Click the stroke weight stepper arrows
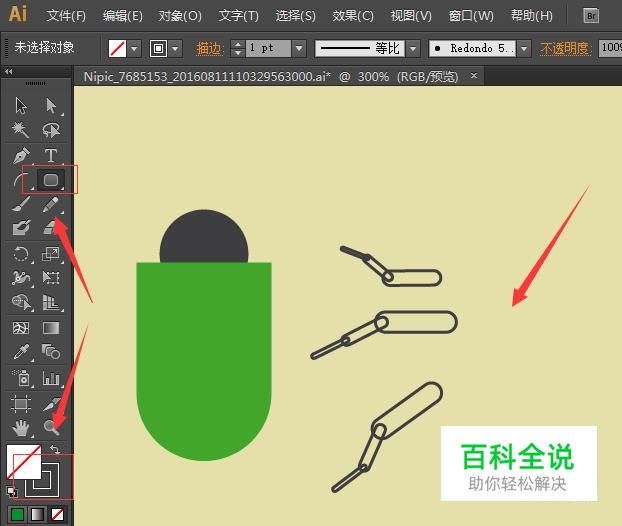The width and height of the screenshot is (622, 526). [x=238, y=49]
